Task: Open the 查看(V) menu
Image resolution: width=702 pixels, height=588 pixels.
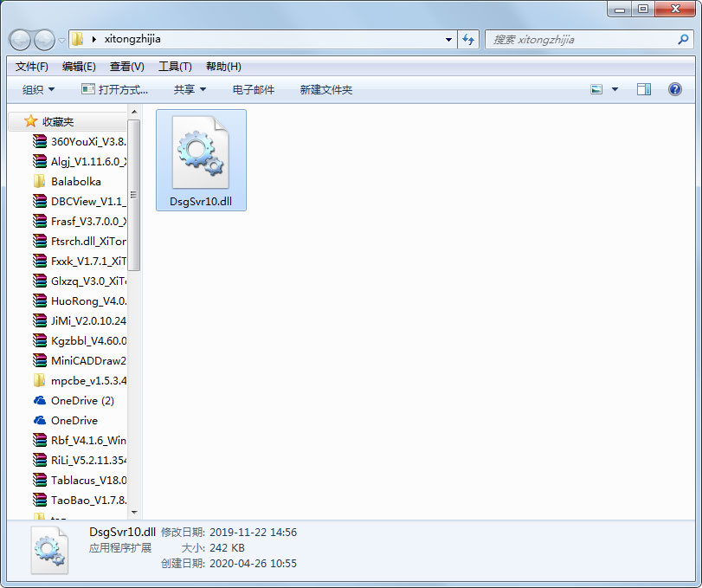Action: [126, 66]
